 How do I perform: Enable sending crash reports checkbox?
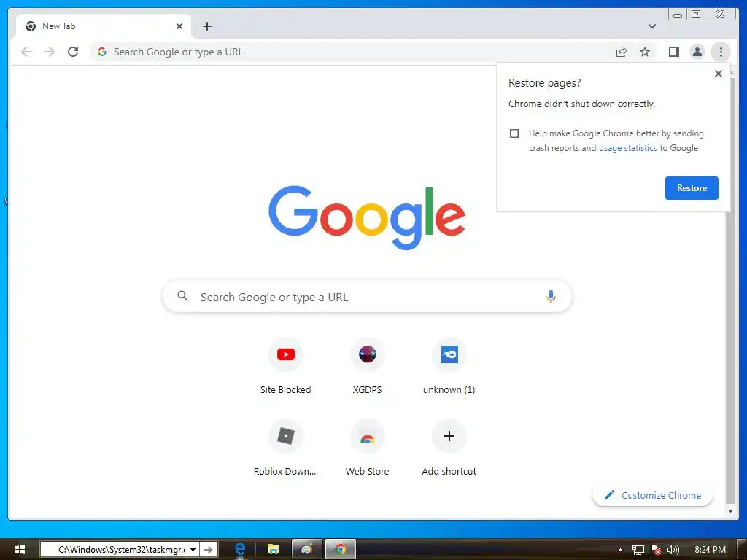coord(514,133)
